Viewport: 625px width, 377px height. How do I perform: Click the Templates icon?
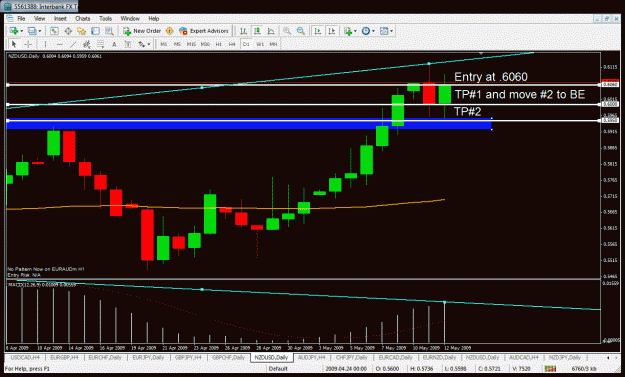tap(384, 31)
